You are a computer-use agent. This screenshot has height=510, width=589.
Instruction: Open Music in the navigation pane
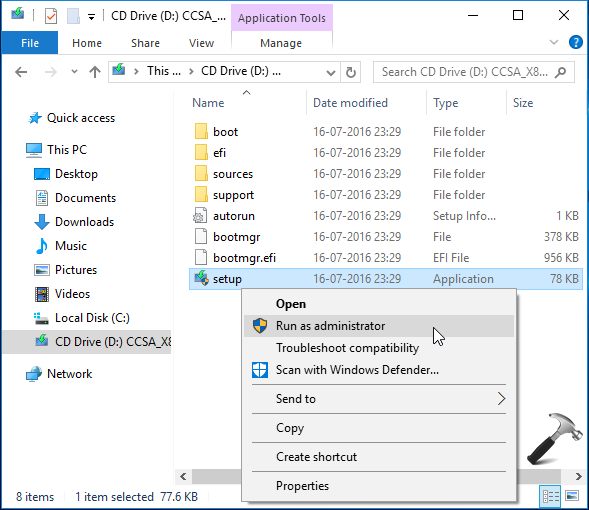click(x=61, y=246)
